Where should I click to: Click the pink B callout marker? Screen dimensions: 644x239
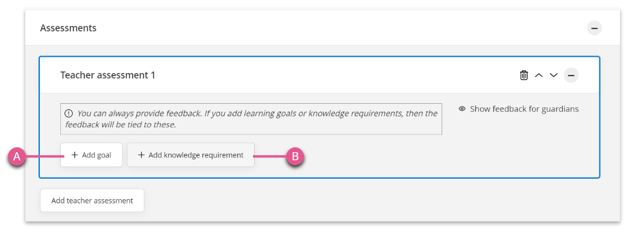click(295, 156)
